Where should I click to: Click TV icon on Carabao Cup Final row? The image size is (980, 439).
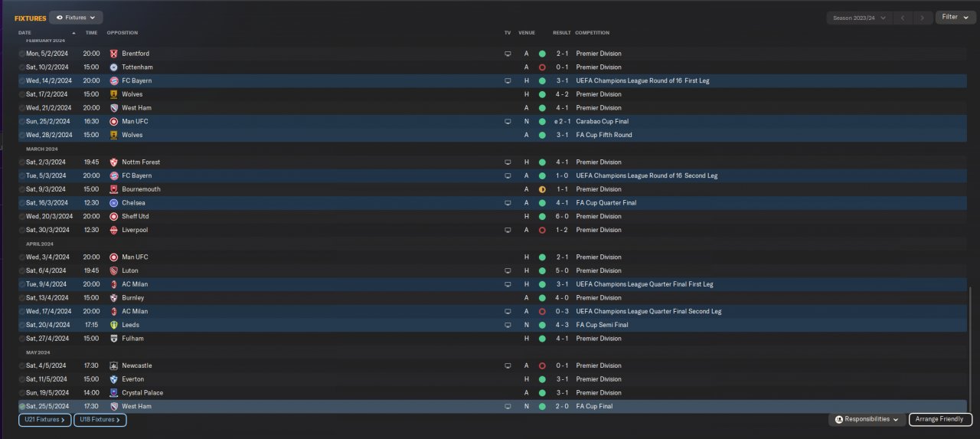point(507,121)
